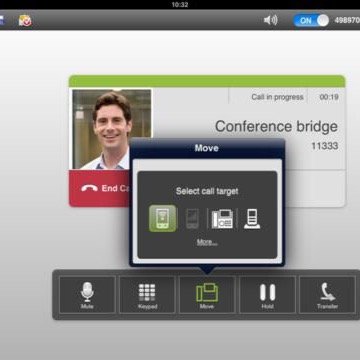
Task: Click the Conference bridge name
Action: (x=276, y=127)
